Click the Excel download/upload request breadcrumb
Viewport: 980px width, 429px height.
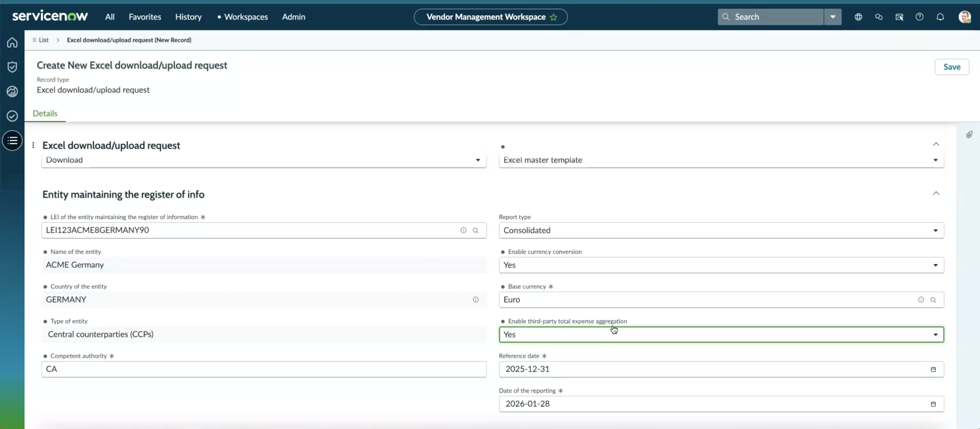coord(129,40)
